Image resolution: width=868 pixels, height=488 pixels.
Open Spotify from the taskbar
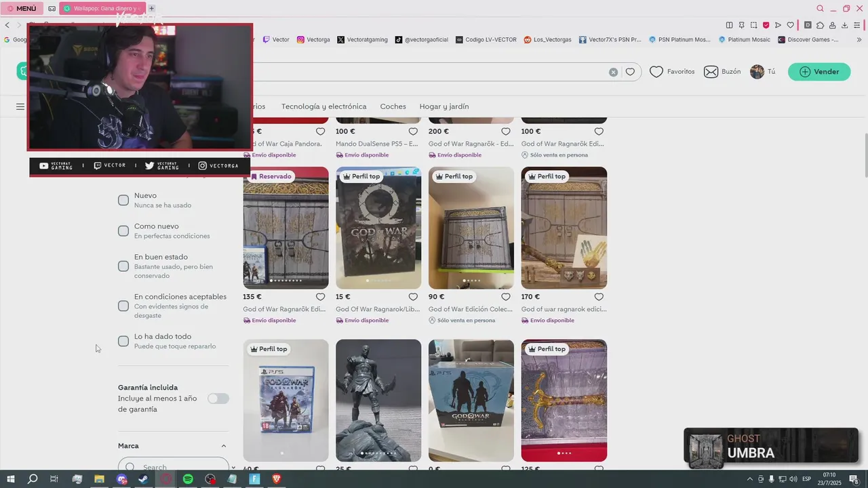pyautogui.click(x=188, y=479)
